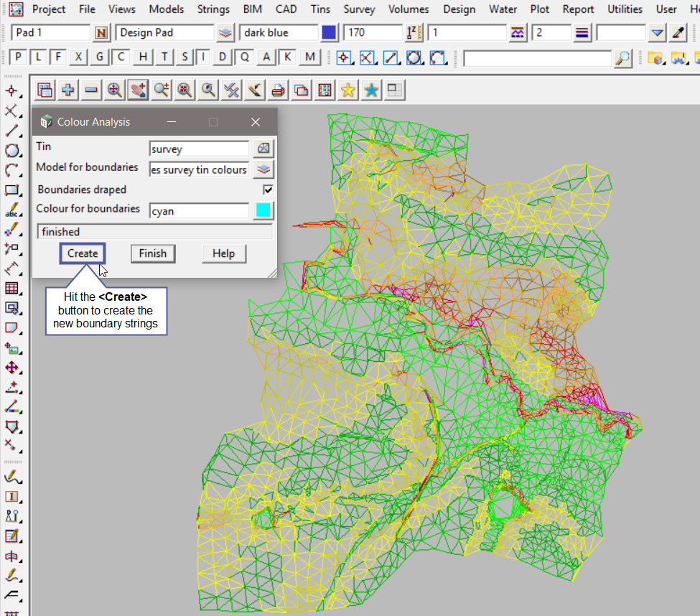Click the printer plot icon
Screen dimensions: 700x616
(x=278, y=90)
